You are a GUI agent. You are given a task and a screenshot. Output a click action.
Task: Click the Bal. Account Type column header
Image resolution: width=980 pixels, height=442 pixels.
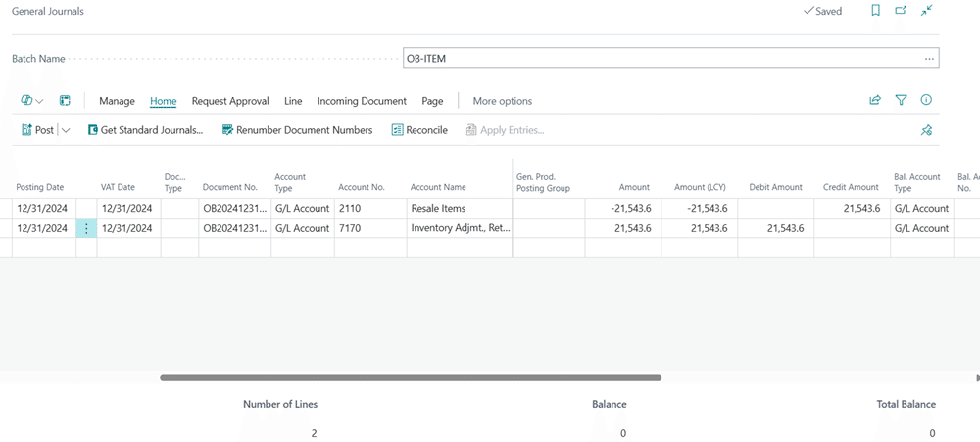pos(917,182)
